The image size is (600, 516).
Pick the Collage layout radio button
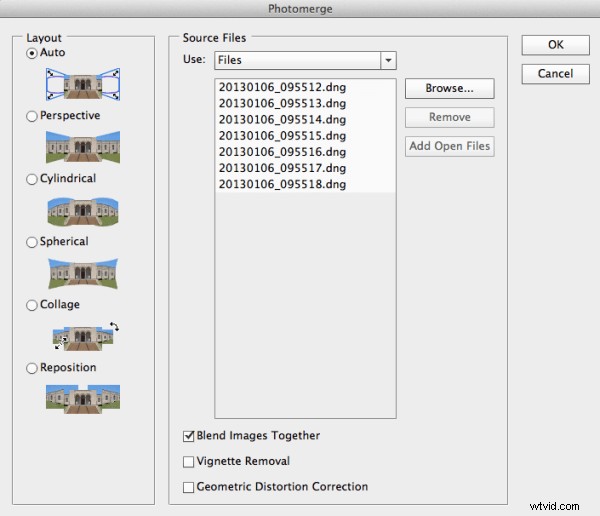(x=32, y=305)
